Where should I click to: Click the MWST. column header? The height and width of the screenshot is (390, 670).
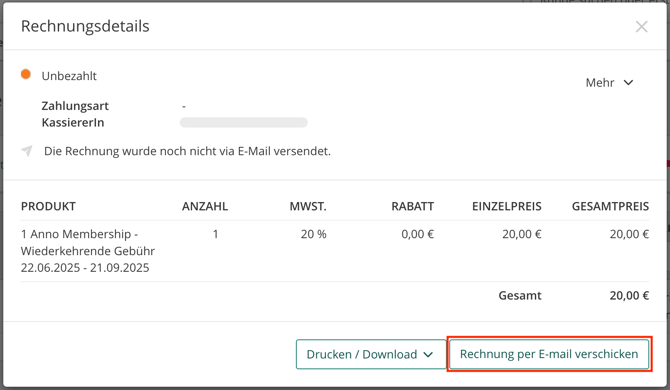308,206
